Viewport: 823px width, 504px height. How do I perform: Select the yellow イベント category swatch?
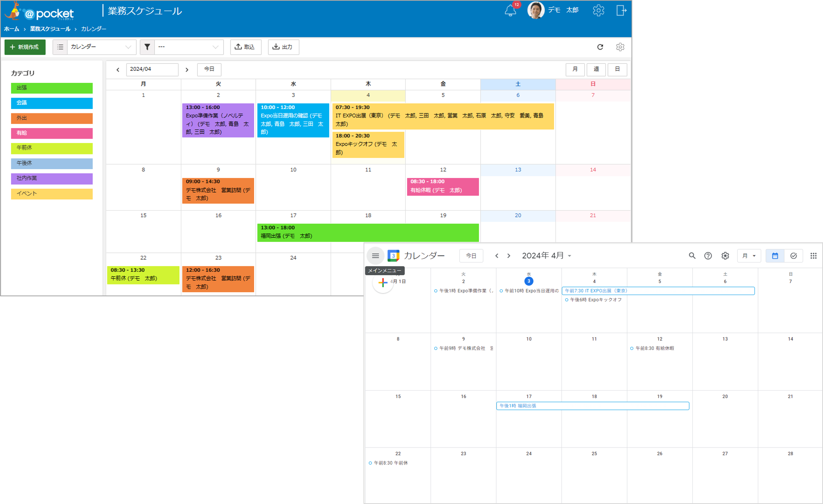click(52, 194)
